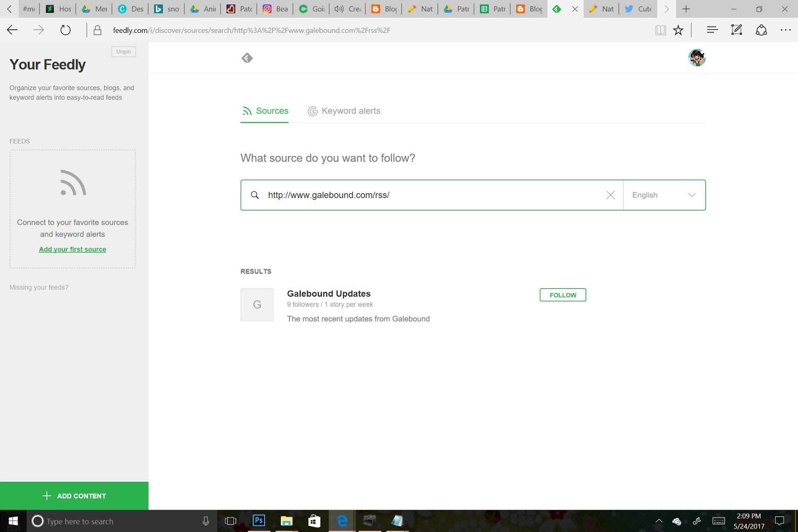Image resolution: width=798 pixels, height=532 pixels.
Task: Open Edge more actions menu (three dots)
Action: [786, 30]
